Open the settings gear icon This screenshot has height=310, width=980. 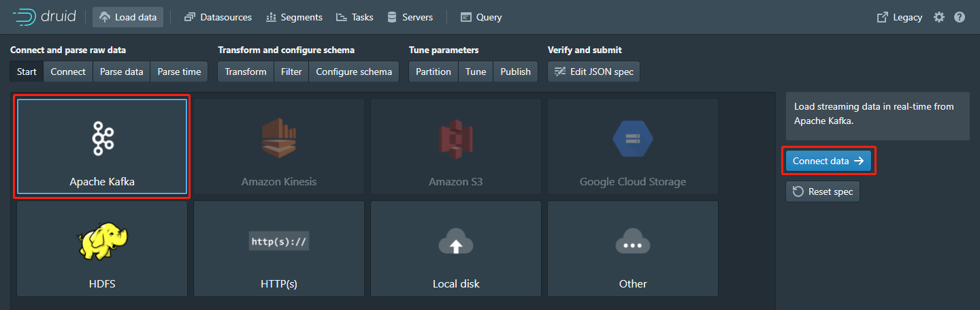tap(939, 17)
